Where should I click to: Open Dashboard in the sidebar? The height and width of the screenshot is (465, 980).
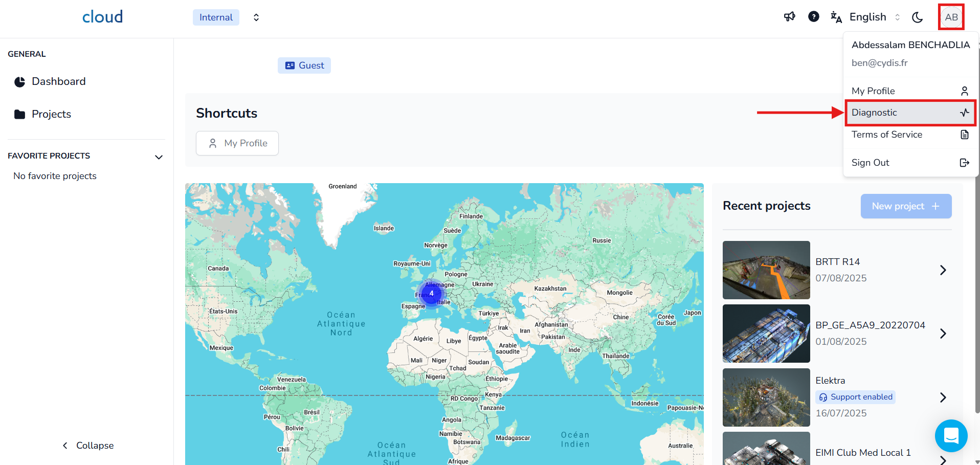(58, 82)
